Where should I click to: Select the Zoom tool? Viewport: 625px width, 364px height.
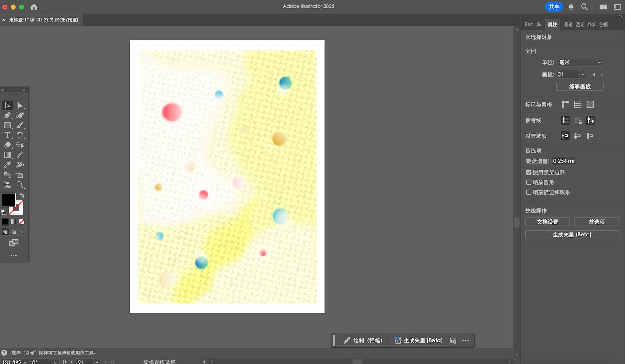click(x=20, y=185)
